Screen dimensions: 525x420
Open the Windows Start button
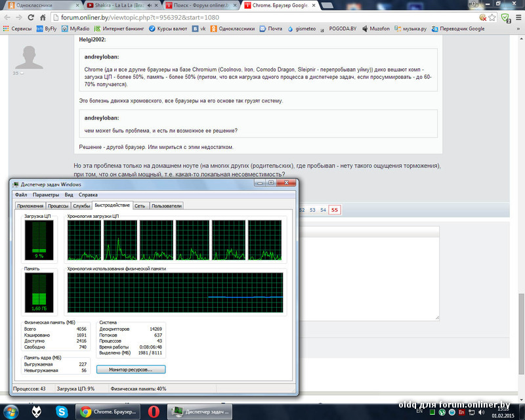point(10,411)
